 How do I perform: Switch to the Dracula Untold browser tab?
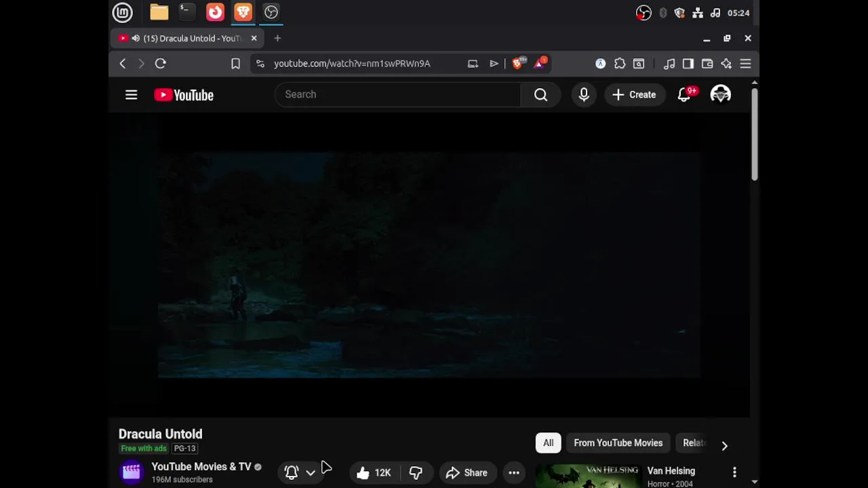(187, 38)
